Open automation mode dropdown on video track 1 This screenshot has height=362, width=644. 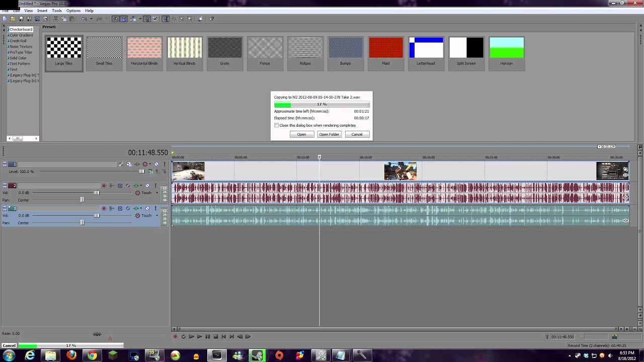[x=149, y=164]
